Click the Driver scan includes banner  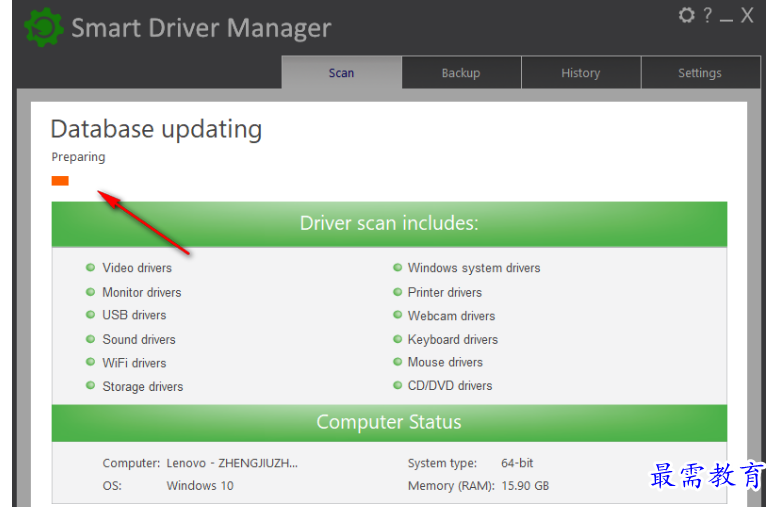[389, 224]
